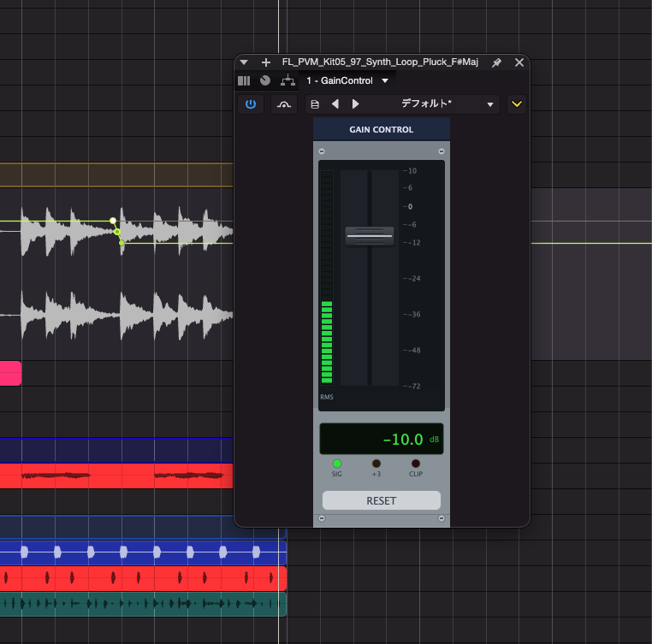This screenshot has width=652, height=644.
Task: Click the CLIP indicator light
Action: 415,464
